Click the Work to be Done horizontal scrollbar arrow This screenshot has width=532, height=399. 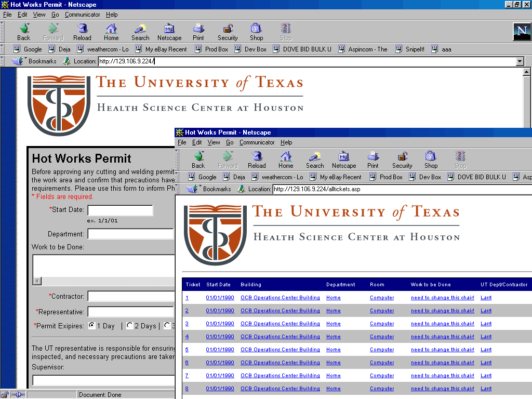coord(37,281)
